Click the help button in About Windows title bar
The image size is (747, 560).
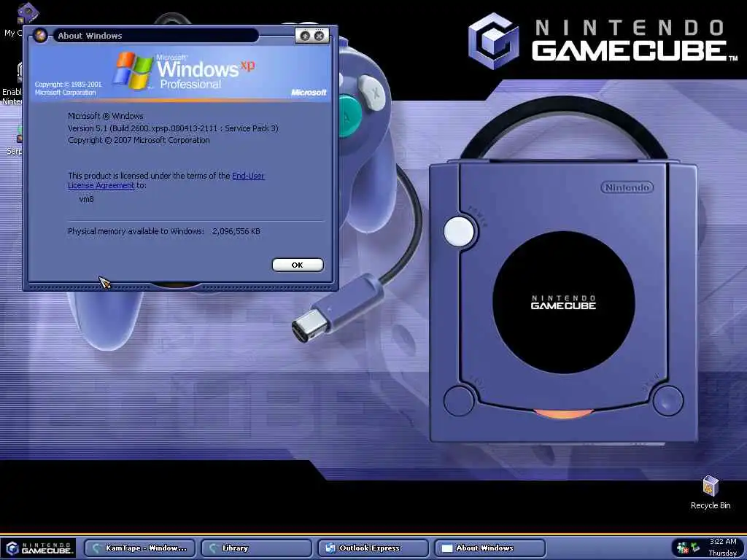point(306,36)
